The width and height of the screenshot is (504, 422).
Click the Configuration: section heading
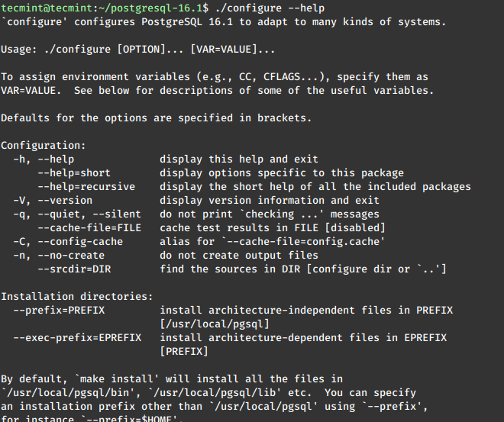click(44, 146)
